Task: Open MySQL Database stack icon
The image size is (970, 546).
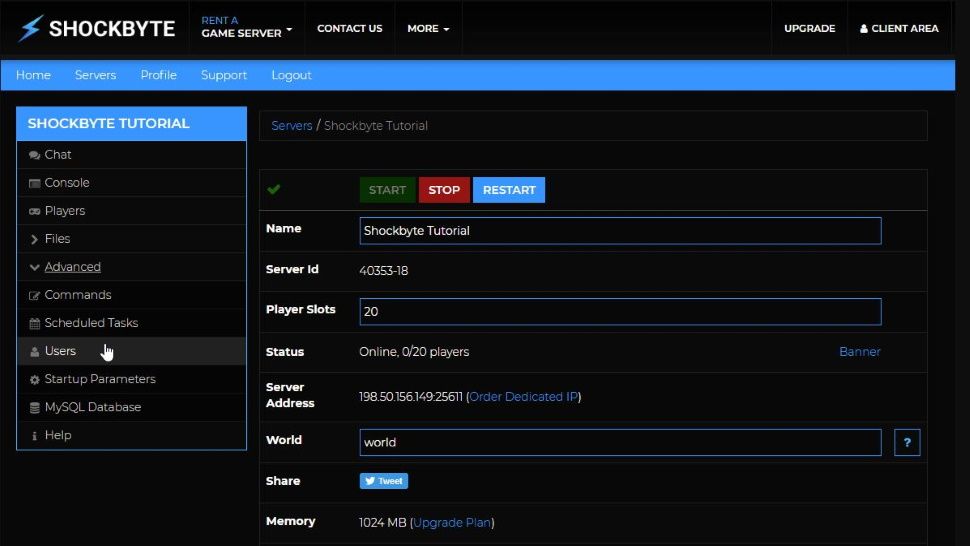Action: [35, 407]
